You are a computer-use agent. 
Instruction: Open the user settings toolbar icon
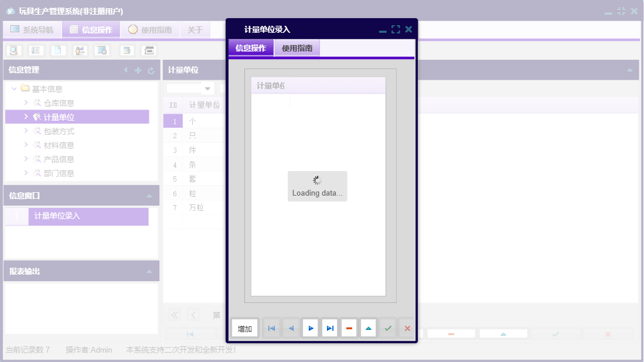pyautogui.click(x=80, y=50)
